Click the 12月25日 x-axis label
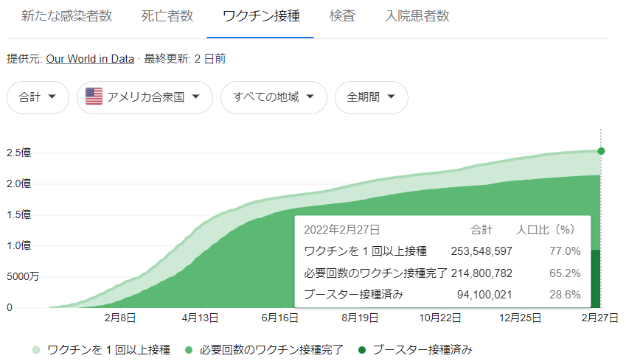This screenshot has height=364, width=626. click(x=521, y=318)
